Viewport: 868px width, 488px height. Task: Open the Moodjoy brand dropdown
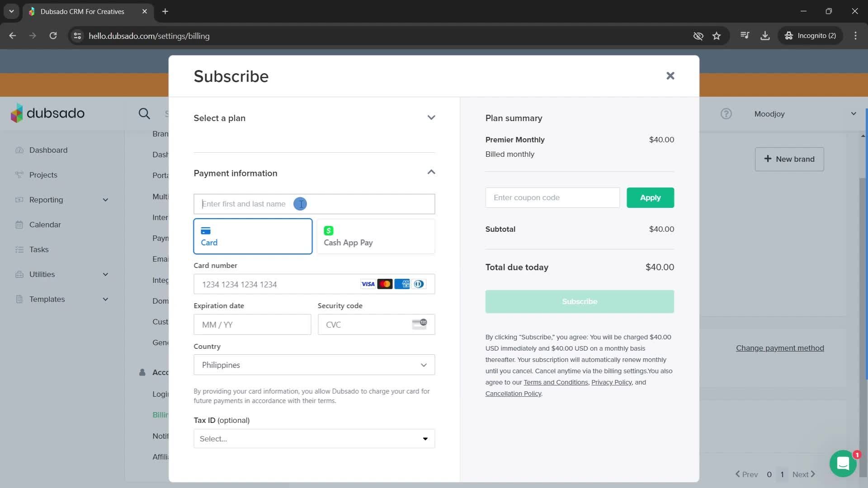[x=805, y=114]
